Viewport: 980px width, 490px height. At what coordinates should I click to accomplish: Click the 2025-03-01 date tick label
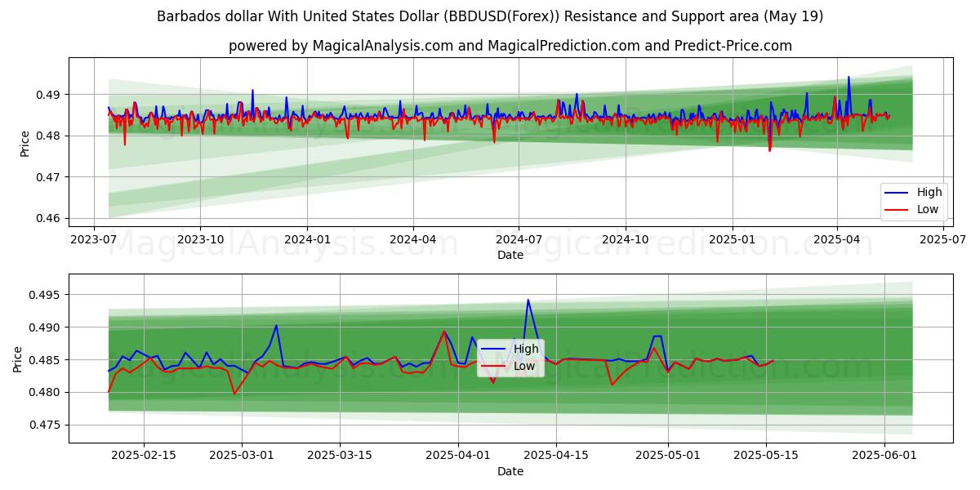[243, 454]
